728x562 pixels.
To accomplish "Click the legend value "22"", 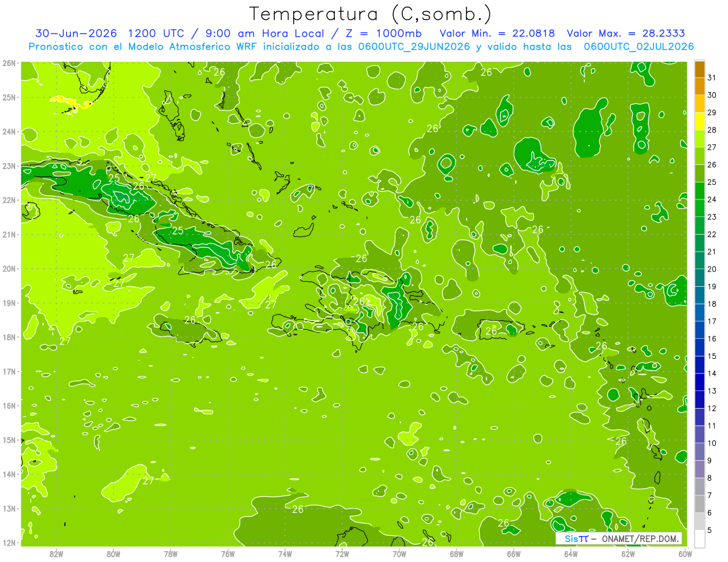I will pos(712,234).
